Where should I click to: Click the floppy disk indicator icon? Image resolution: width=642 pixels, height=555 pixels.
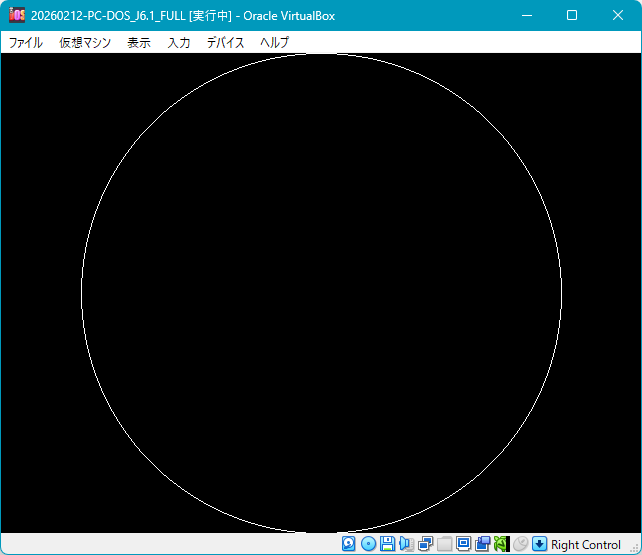pos(387,544)
